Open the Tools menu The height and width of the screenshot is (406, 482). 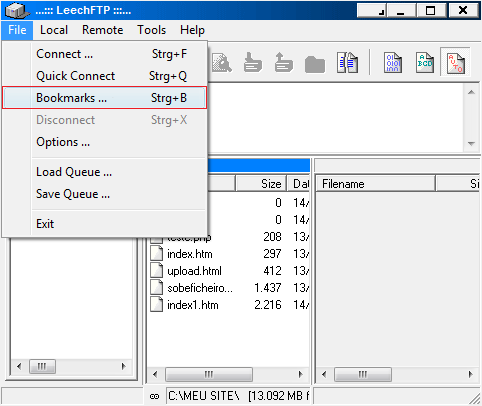click(x=151, y=30)
